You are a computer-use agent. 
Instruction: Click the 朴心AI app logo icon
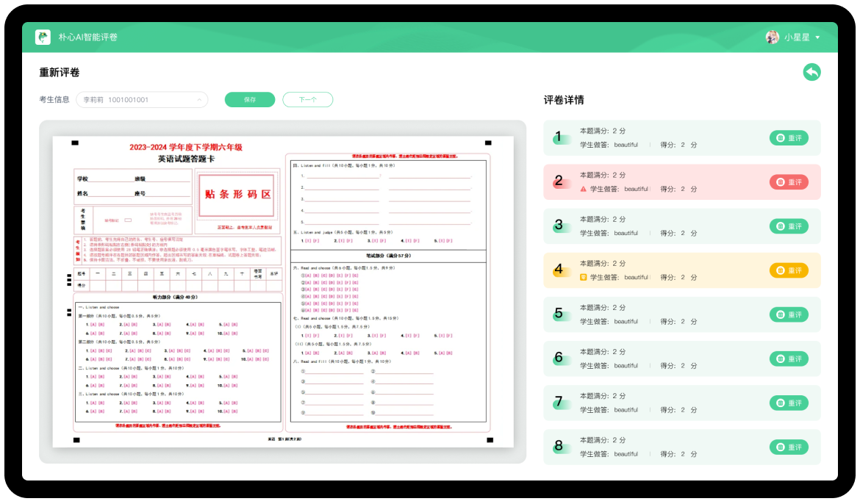tap(43, 37)
